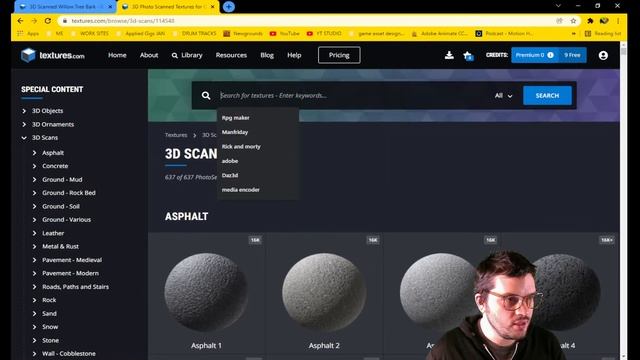This screenshot has height=360, width=640.
Task: Select the 'adobe' search suggestion
Action: (x=230, y=161)
